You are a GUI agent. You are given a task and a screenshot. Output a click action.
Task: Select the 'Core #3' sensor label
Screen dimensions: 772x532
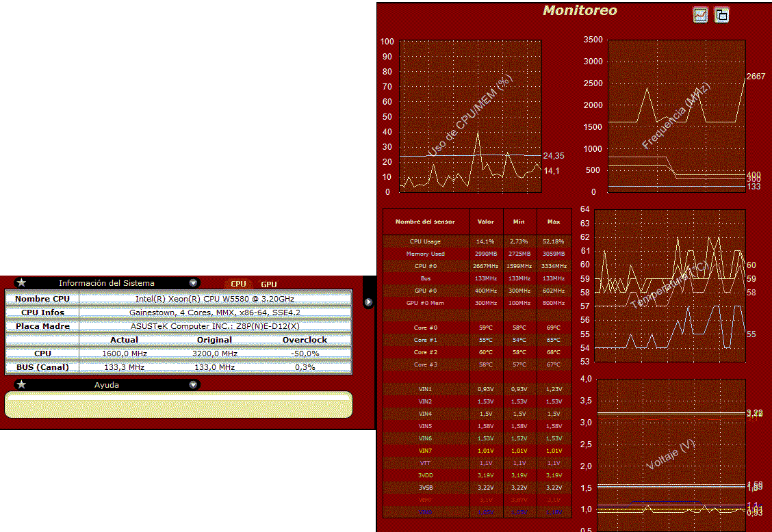pyautogui.click(x=426, y=364)
